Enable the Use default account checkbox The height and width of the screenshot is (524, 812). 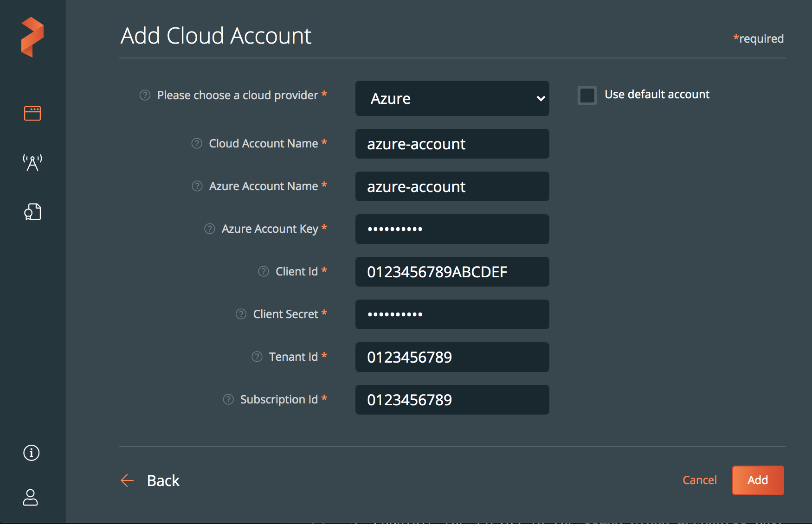(587, 96)
